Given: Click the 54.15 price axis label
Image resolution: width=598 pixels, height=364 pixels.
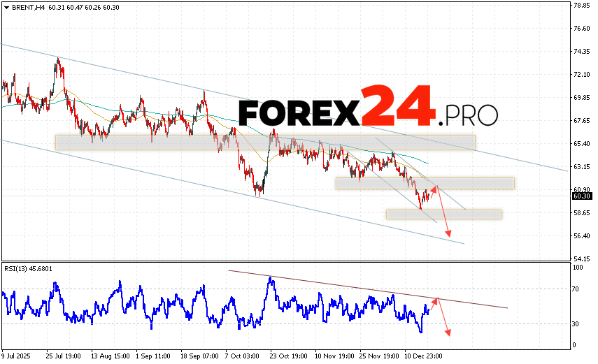Looking at the screenshot, I should [582, 259].
